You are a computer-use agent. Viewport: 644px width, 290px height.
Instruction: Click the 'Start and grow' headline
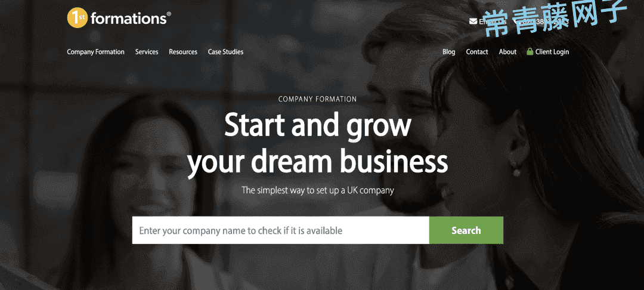point(317,126)
